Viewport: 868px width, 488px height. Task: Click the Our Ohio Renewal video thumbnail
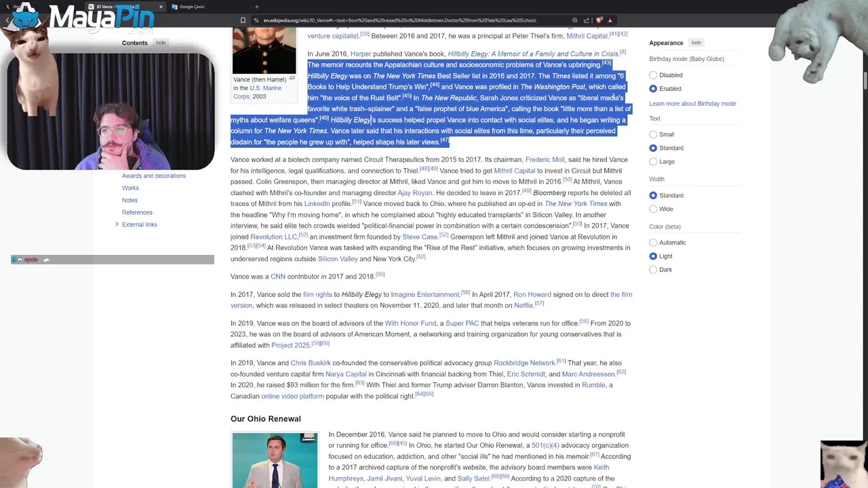[275, 460]
